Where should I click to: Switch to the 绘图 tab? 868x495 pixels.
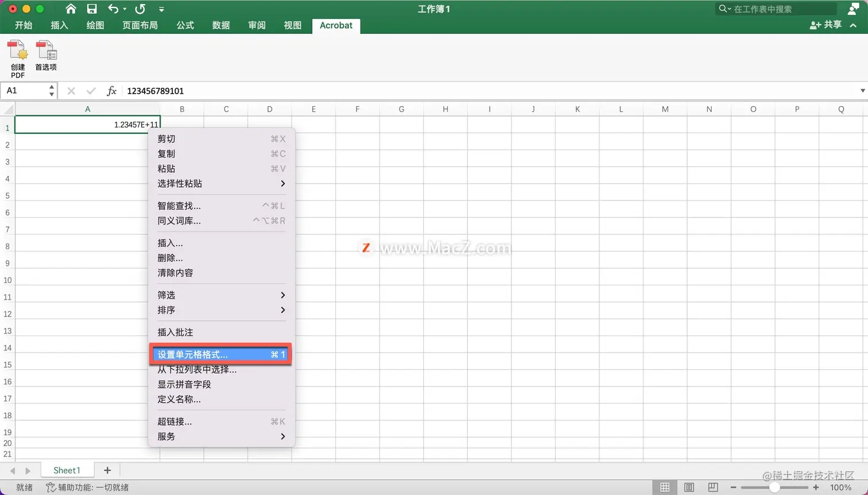click(x=95, y=25)
